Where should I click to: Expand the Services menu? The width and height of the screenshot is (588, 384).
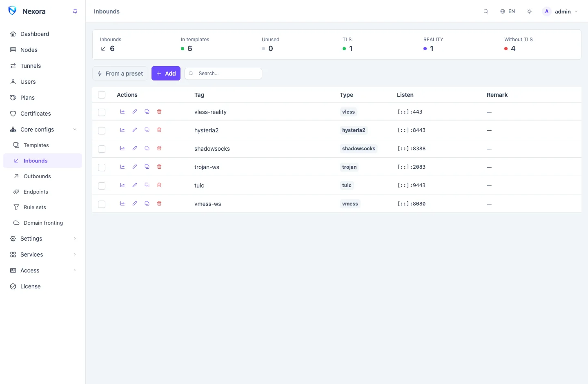(x=42, y=255)
